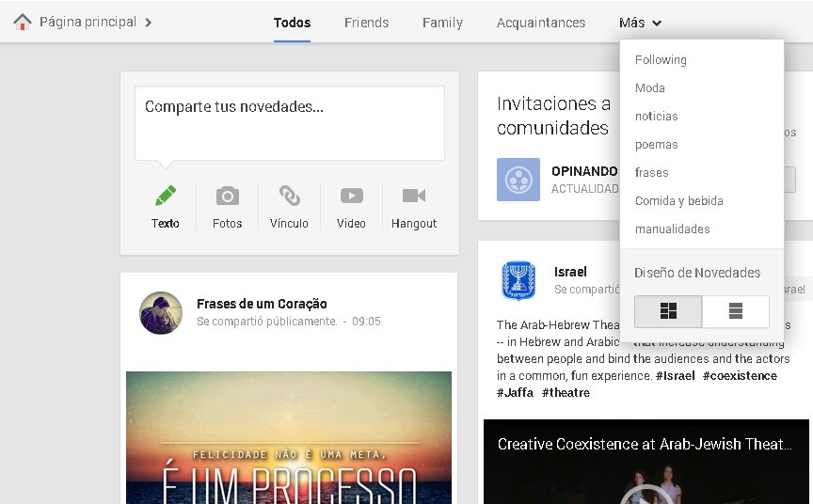
Task: Switch to single-column stream layout
Action: point(735,311)
